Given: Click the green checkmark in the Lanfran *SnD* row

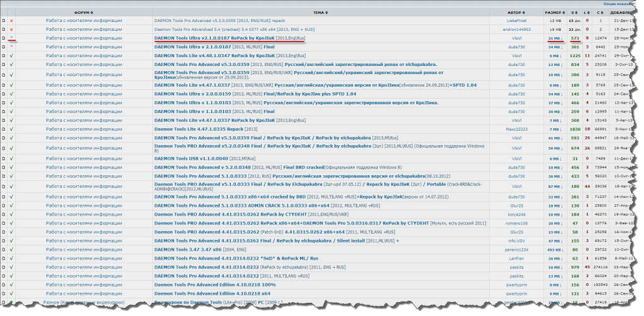Looking at the screenshot, I should point(11,259).
